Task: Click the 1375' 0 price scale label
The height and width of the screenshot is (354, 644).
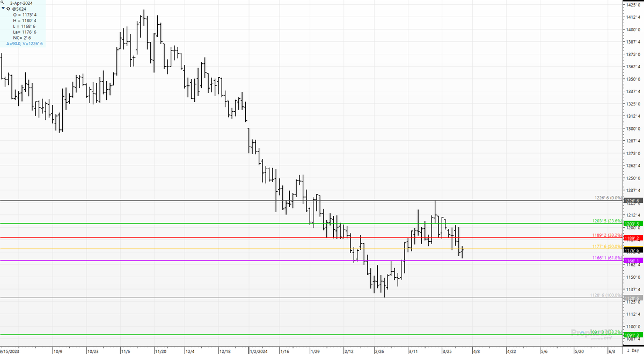Action: click(633, 54)
